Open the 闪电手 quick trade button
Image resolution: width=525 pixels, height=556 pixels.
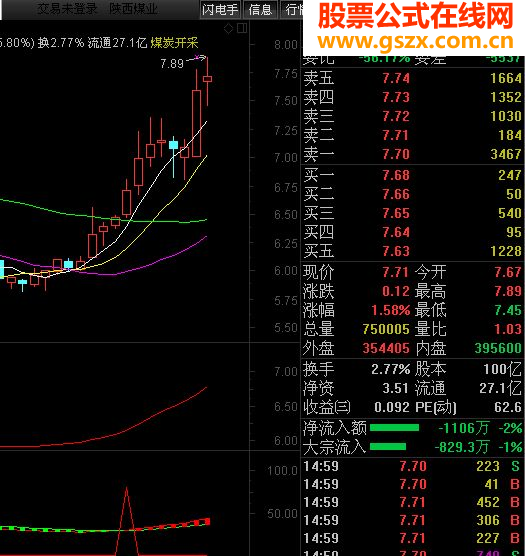(220, 10)
